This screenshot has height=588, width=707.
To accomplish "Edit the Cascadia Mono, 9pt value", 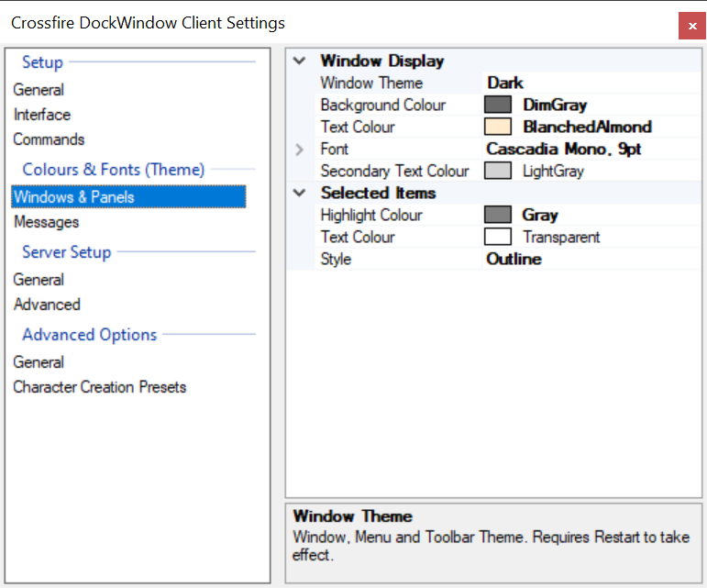I will coord(564,149).
